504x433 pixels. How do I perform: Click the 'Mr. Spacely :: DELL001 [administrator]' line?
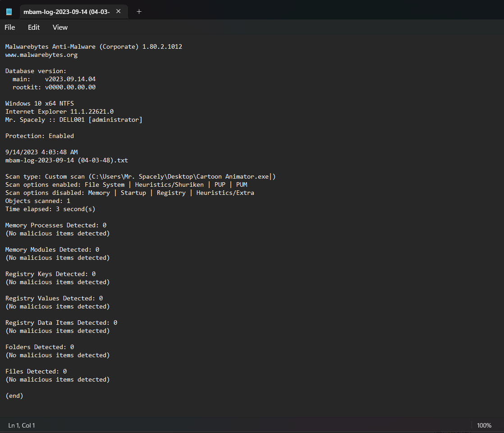pos(73,120)
